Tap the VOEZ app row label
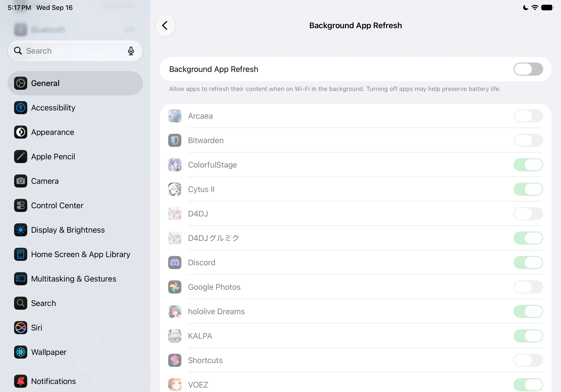Image resolution: width=561 pixels, height=392 pixels. coord(198,385)
